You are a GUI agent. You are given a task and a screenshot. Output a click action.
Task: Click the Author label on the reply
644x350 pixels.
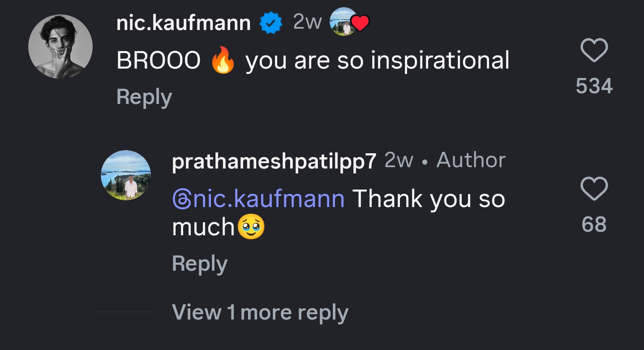(471, 160)
